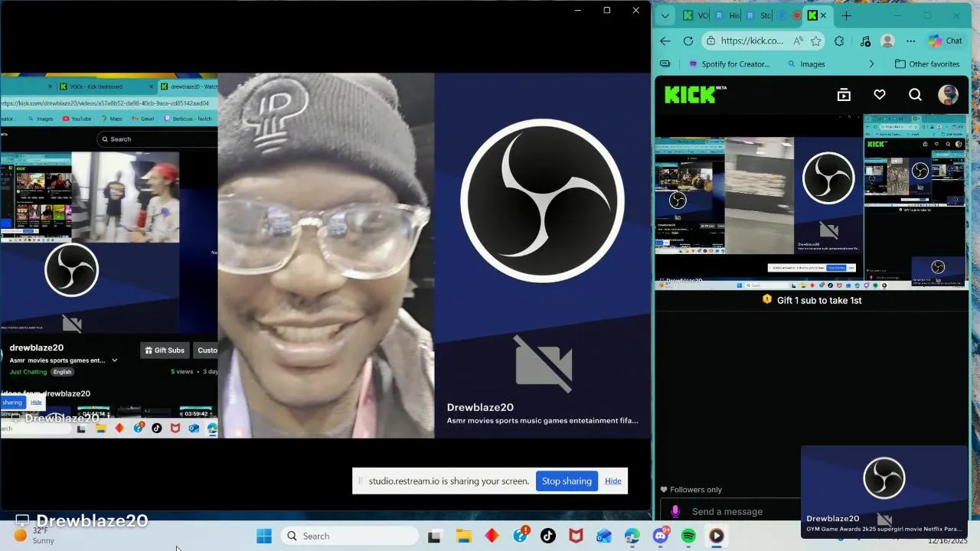Switch to the His tab
This screenshot has height=551, width=980.
[727, 15]
